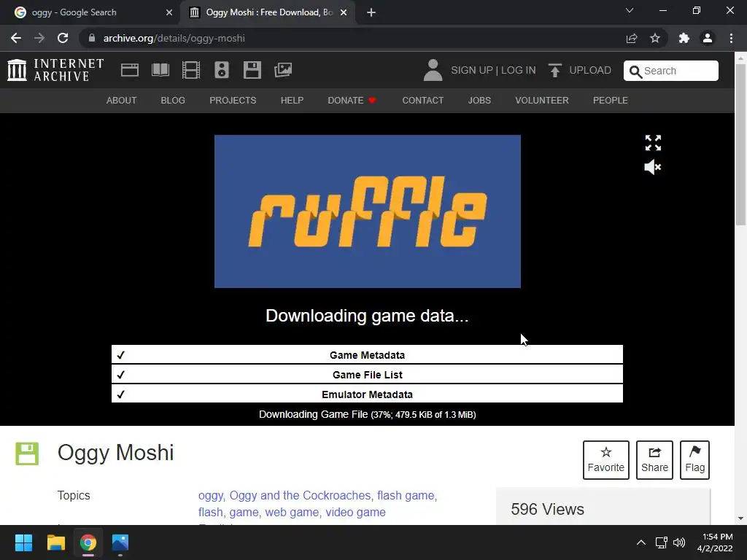This screenshot has width=747, height=560.
Task: Click the Game Metadata progress row
Action: 368,355
